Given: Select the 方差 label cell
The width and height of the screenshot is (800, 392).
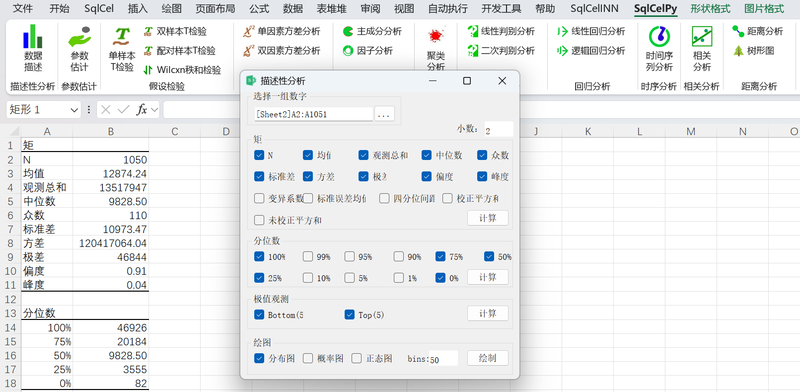Looking at the screenshot, I should click(x=47, y=243).
